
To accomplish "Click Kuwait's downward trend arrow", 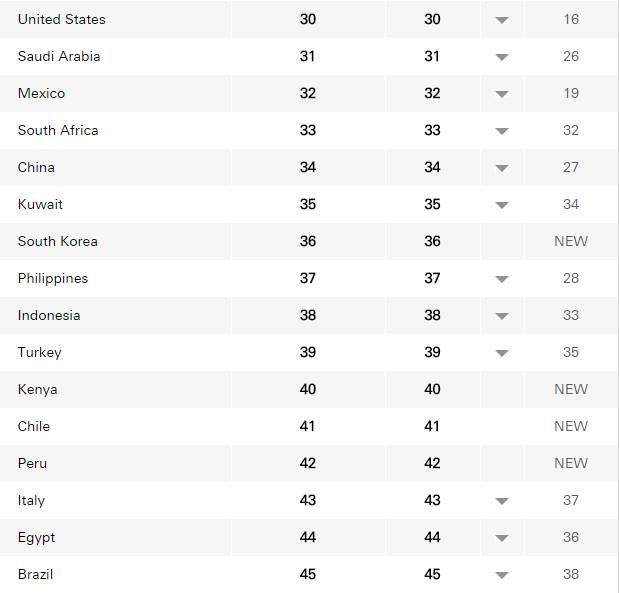I will 502,205.
